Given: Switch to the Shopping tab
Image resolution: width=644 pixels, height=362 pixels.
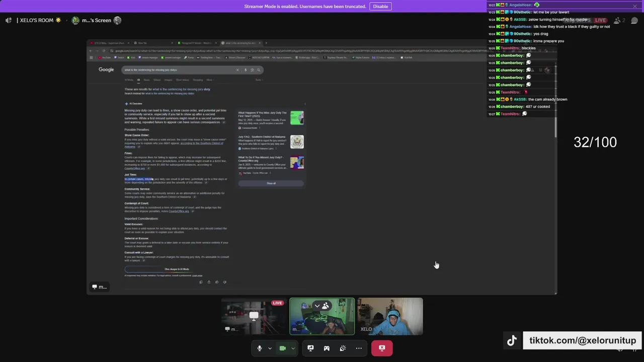Looking at the screenshot, I should (x=198, y=79).
